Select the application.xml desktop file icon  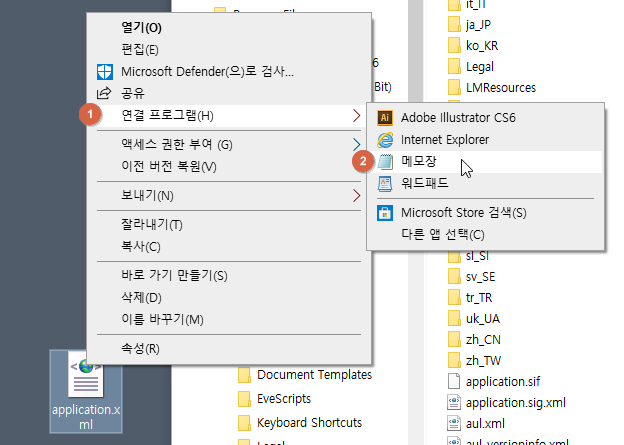(86, 374)
